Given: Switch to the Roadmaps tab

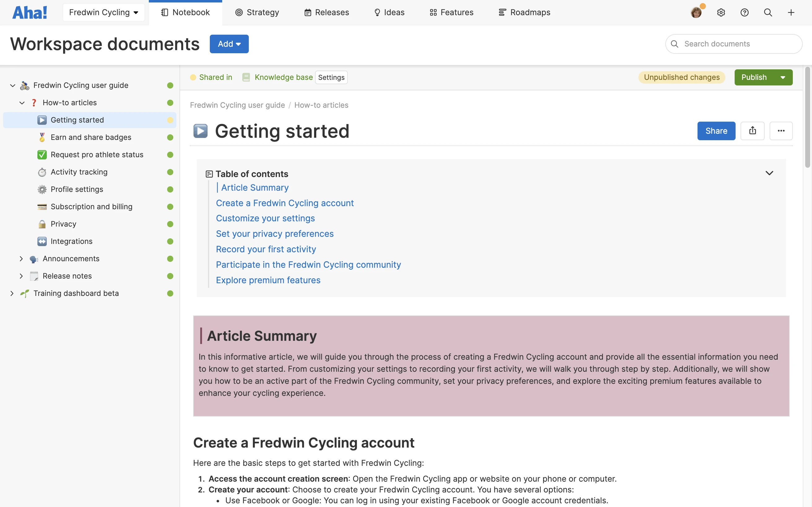Looking at the screenshot, I should click(524, 12).
